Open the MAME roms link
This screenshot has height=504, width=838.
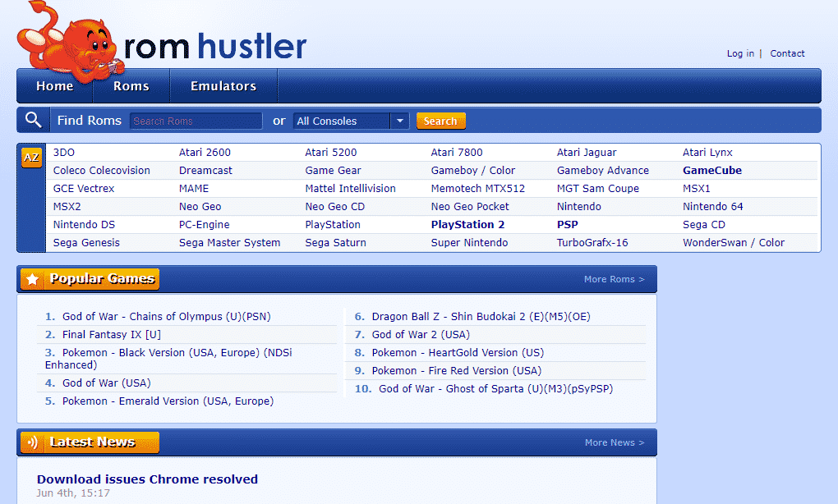194,189
